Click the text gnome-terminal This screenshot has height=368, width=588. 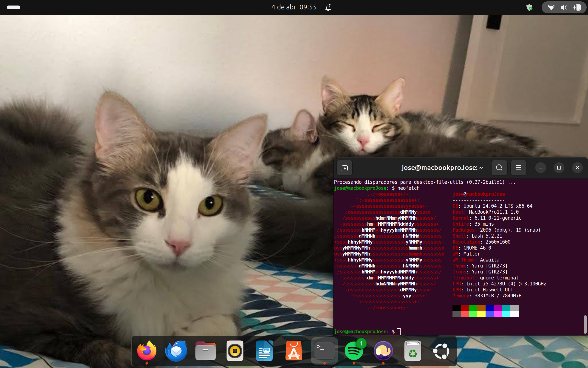pyautogui.click(x=499, y=278)
